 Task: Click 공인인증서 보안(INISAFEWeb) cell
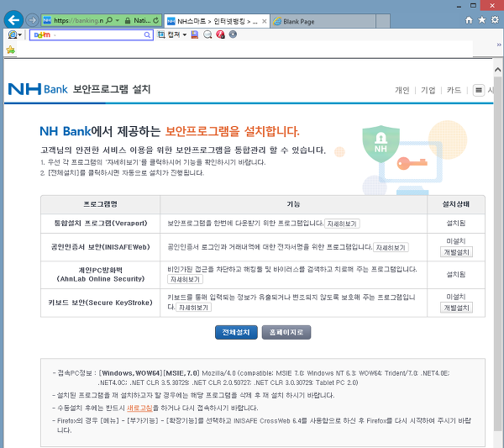pyautogui.click(x=101, y=247)
